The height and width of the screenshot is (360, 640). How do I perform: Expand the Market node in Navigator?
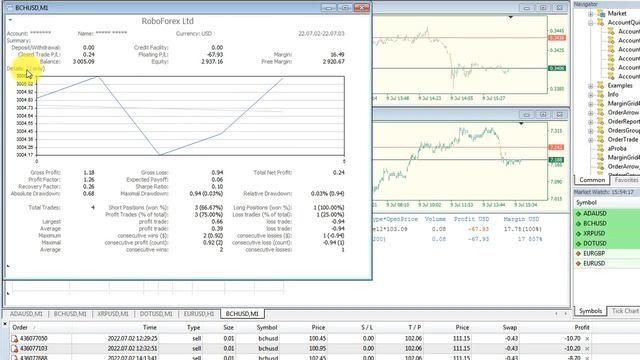tap(591, 14)
